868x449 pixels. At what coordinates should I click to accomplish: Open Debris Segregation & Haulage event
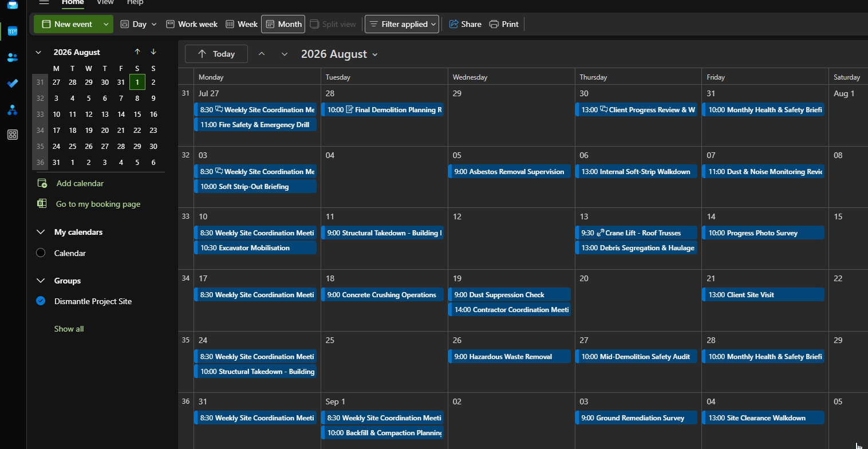coord(637,248)
